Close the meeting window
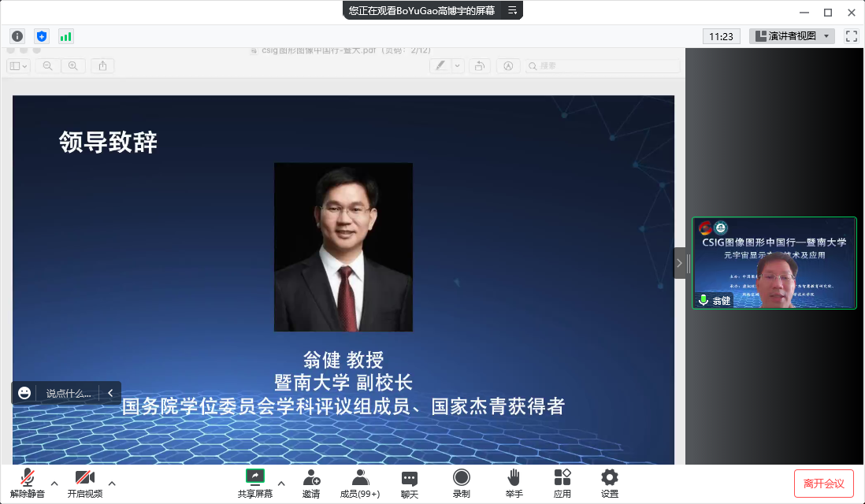Image resolution: width=865 pixels, height=504 pixels. coord(851,12)
